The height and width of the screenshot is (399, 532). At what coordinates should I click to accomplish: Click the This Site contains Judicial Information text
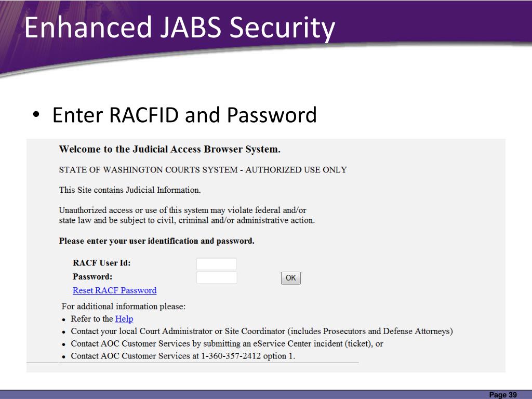click(x=130, y=190)
